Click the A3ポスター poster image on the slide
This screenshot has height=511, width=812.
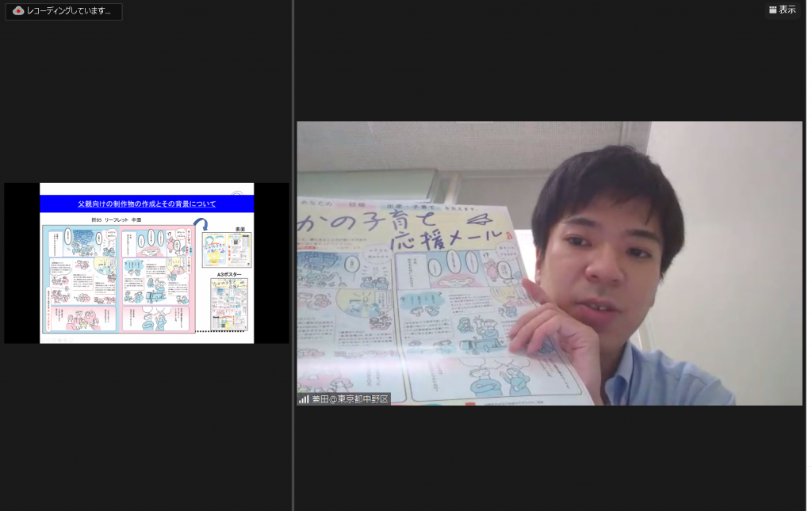click(228, 304)
